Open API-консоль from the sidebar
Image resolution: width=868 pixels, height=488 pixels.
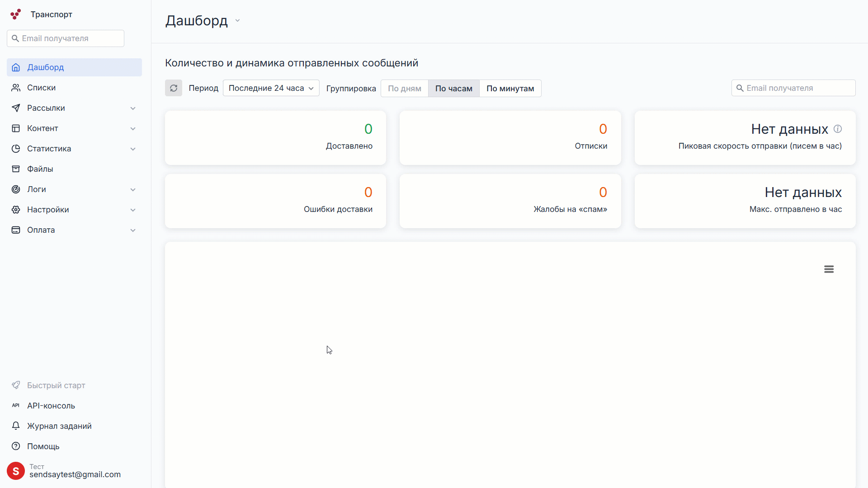tap(51, 406)
